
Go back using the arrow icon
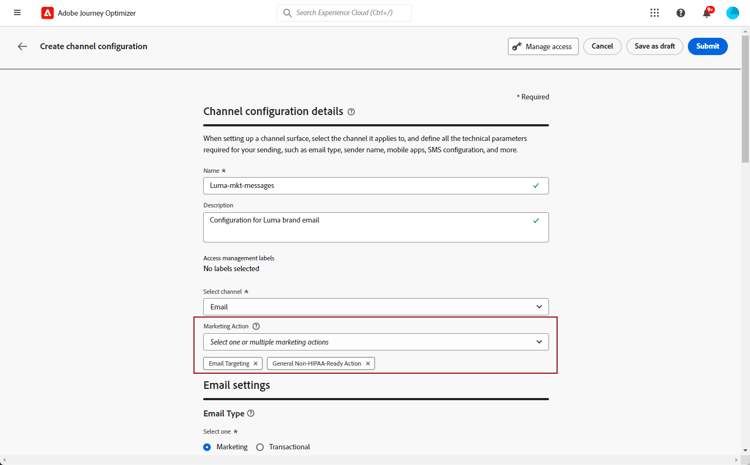(x=22, y=46)
